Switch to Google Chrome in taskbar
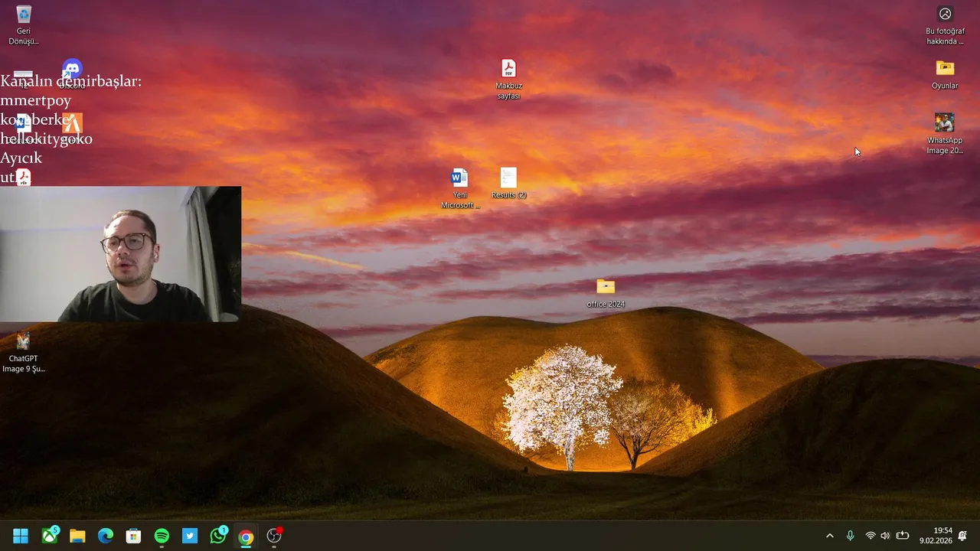The width and height of the screenshot is (980, 551). tap(246, 536)
